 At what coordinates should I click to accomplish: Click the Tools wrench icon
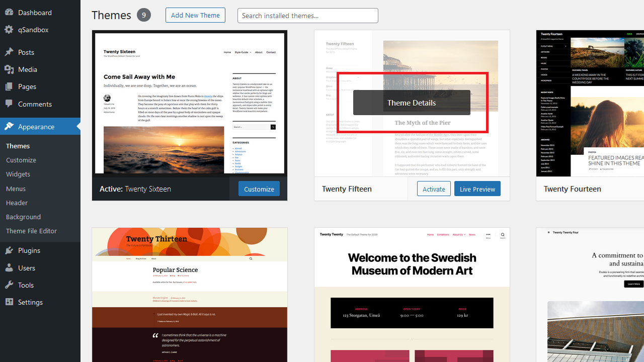pyautogui.click(x=9, y=285)
